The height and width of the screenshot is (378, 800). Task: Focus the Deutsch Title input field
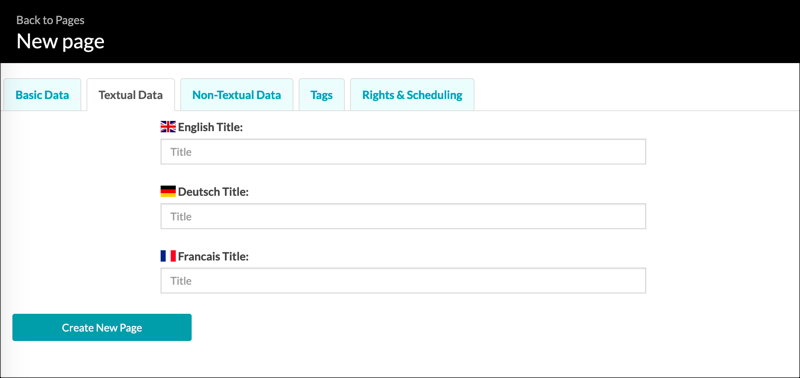(x=403, y=216)
